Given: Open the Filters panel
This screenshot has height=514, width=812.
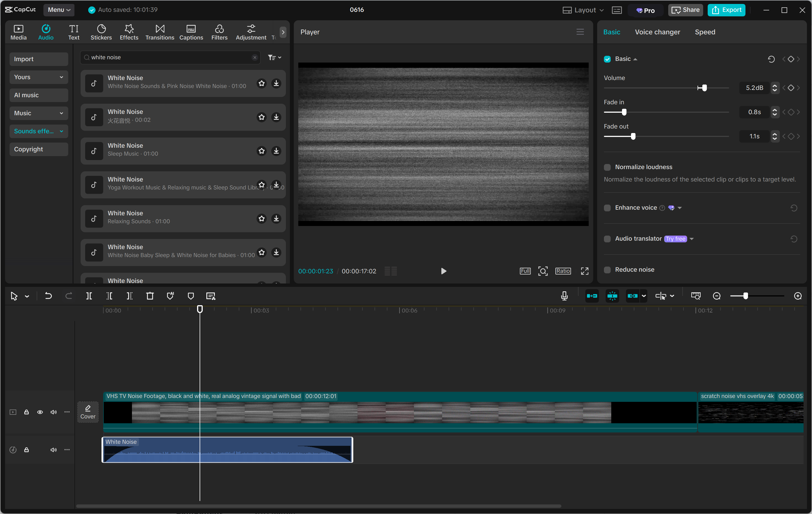Looking at the screenshot, I should 219,32.
